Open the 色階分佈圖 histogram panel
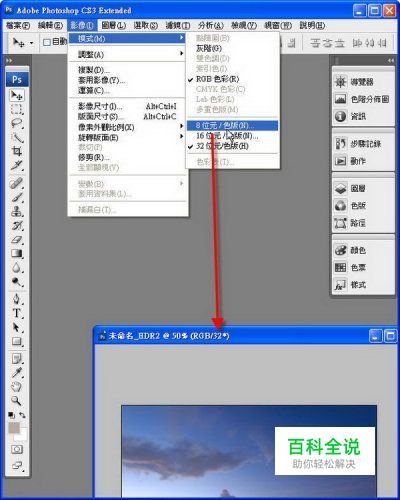The height and width of the screenshot is (500, 400). coord(363,99)
